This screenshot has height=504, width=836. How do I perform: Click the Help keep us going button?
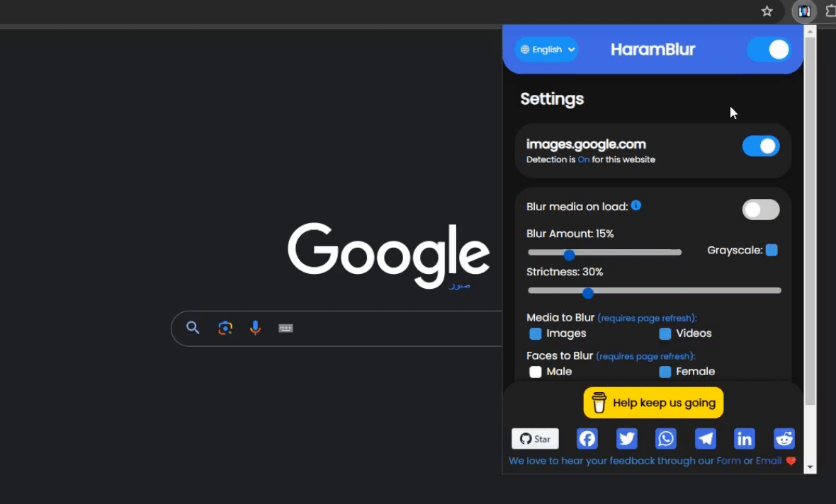click(654, 403)
